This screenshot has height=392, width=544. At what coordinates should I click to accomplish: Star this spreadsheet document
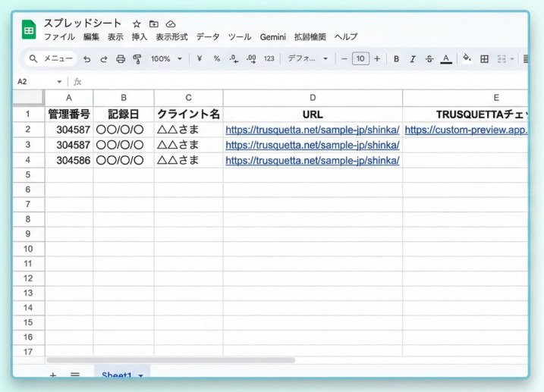point(137,24)
